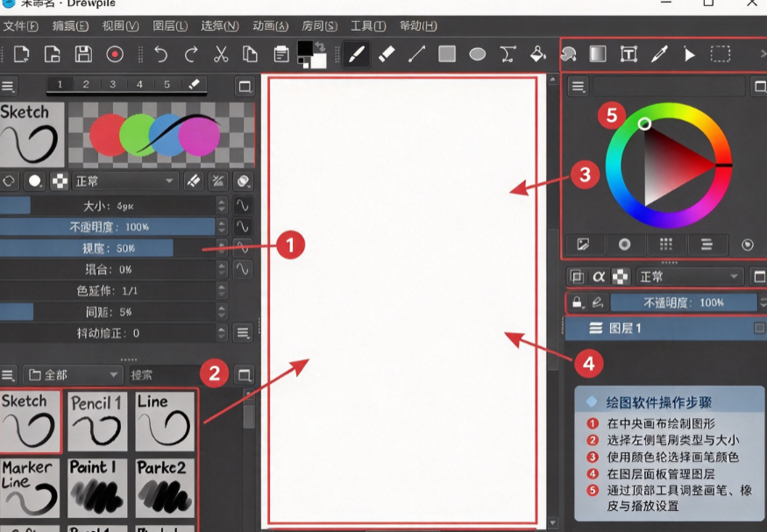Open the layer blend mode 正常 dropdown
The height and width of the screenshot is (532, 767).
point(689,277)
